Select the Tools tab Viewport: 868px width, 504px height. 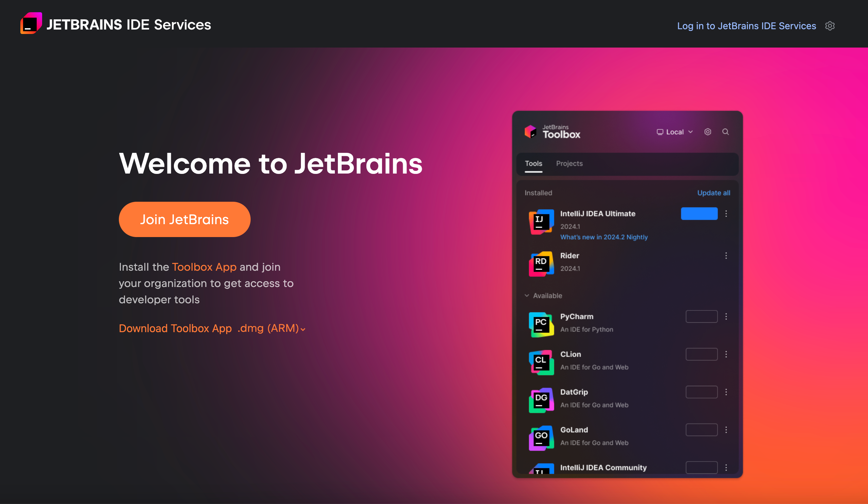[533, 164]
